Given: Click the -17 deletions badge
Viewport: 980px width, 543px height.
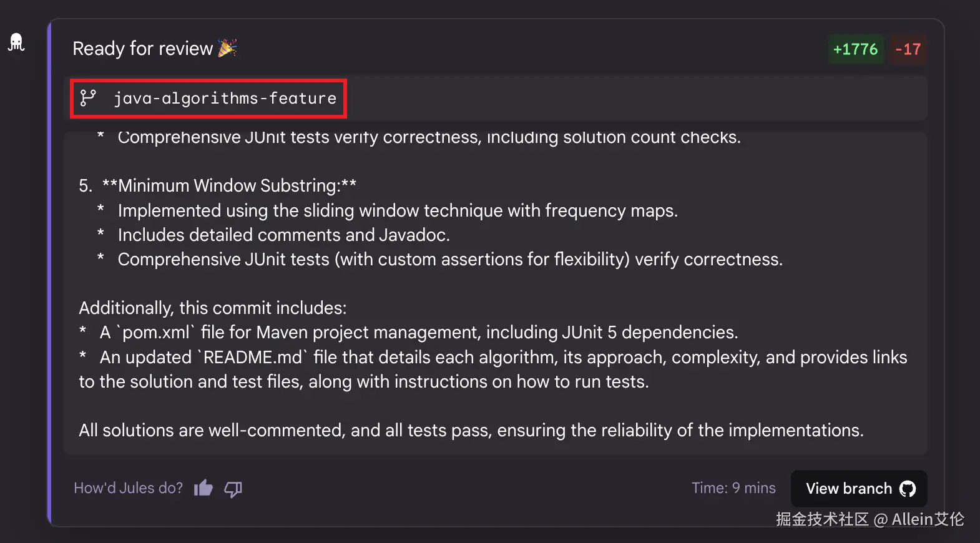Looking at the screenshot, I should [908, 49].
